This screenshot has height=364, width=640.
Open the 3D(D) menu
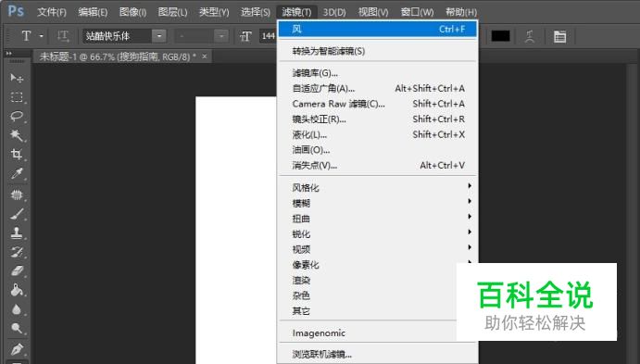tap(334, 12)
